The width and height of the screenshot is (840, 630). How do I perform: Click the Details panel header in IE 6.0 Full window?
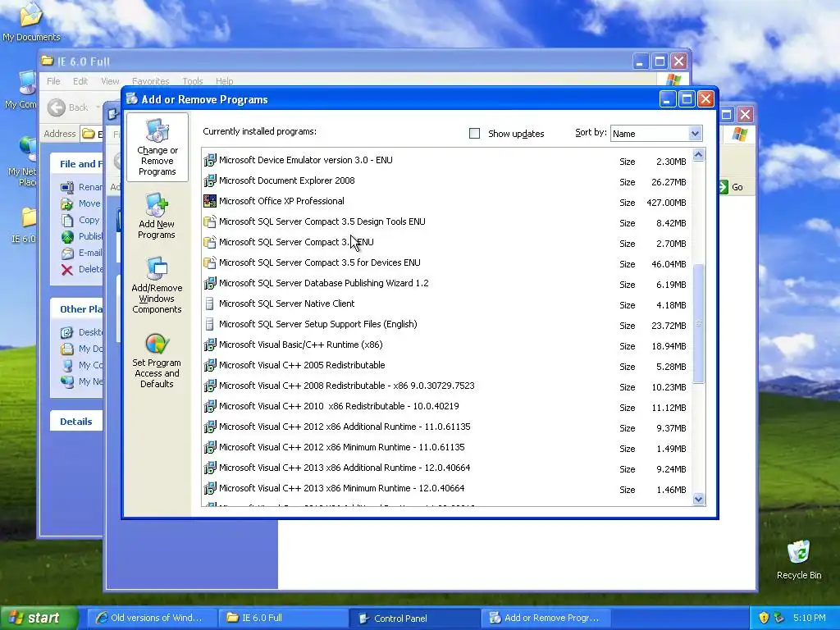76,421
